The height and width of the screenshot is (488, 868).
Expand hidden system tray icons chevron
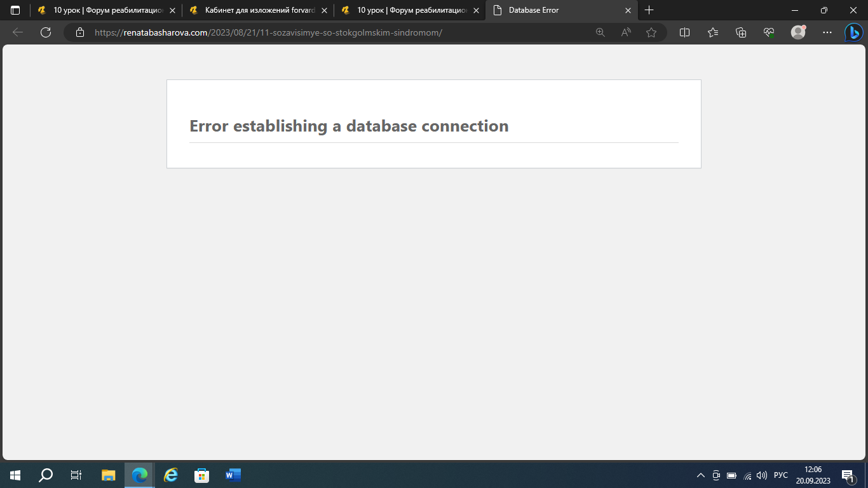701,475
